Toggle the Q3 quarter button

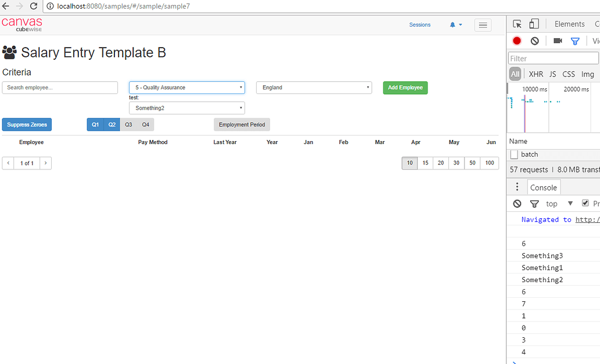[128, 124]
